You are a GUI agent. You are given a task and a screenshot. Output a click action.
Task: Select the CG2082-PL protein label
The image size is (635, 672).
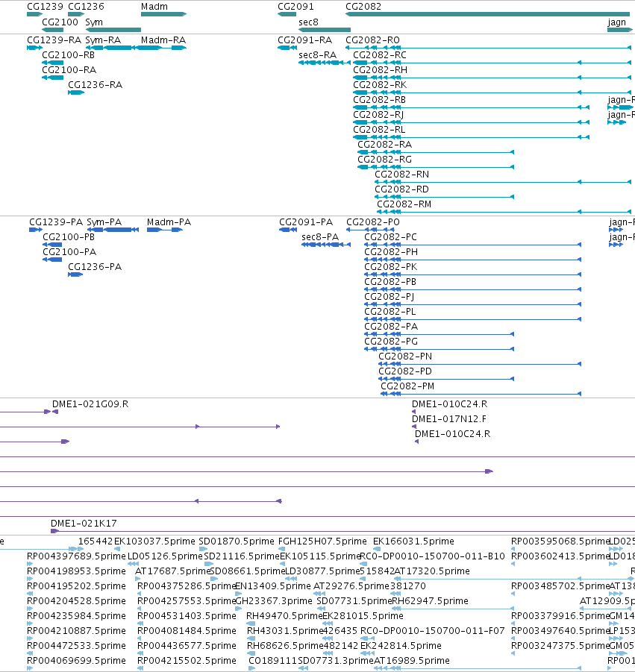tap(390, 311)
